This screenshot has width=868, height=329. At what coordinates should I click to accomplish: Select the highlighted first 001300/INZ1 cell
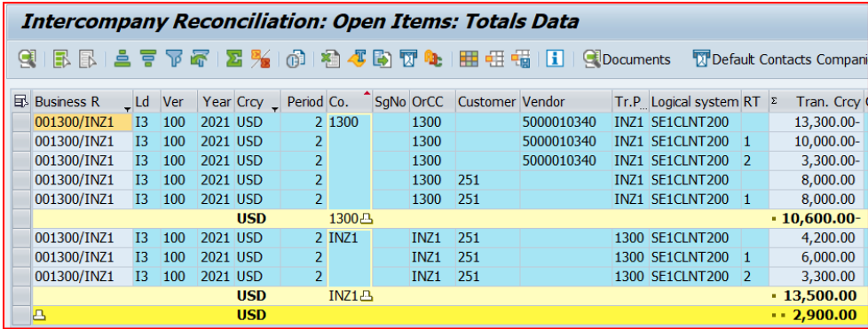click(83, 122)
